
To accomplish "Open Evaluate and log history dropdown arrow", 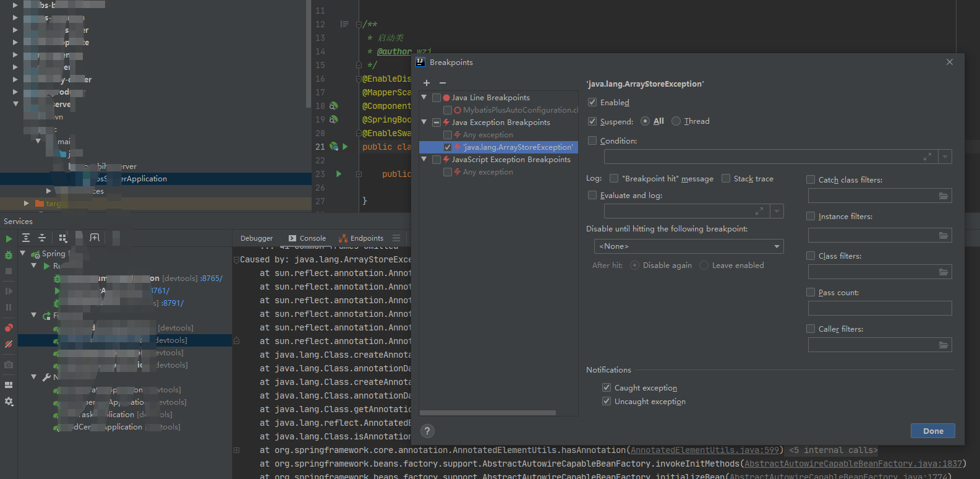I will [x=777, y=212].
